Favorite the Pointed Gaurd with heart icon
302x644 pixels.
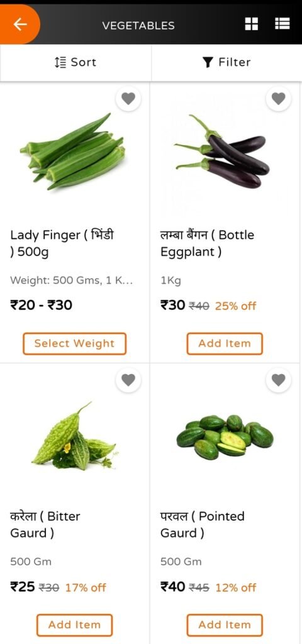(x=279, y=380)
